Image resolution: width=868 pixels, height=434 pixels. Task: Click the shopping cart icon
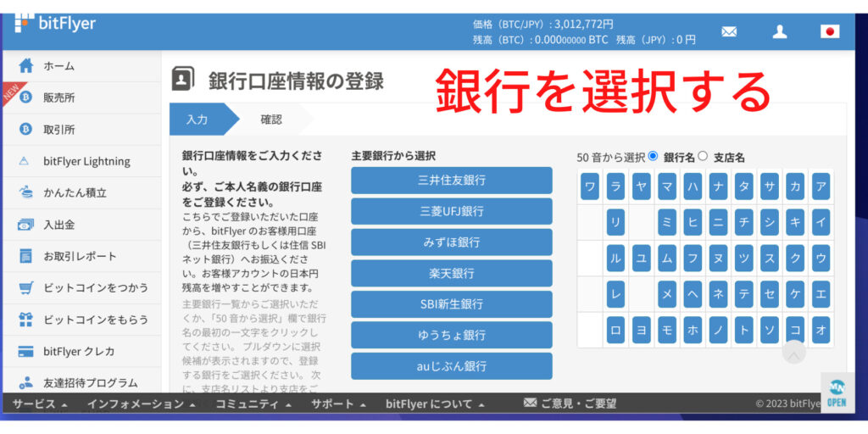pyautogui.click(x=25, y=288)
